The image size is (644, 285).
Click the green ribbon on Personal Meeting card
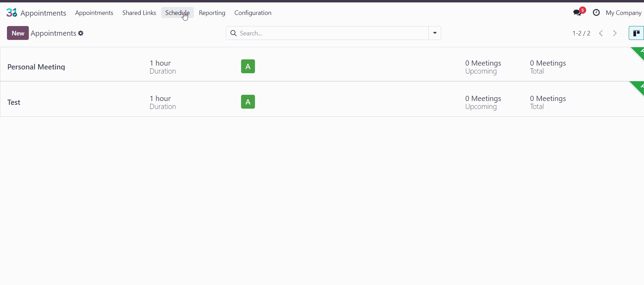[x=638, y=53]
